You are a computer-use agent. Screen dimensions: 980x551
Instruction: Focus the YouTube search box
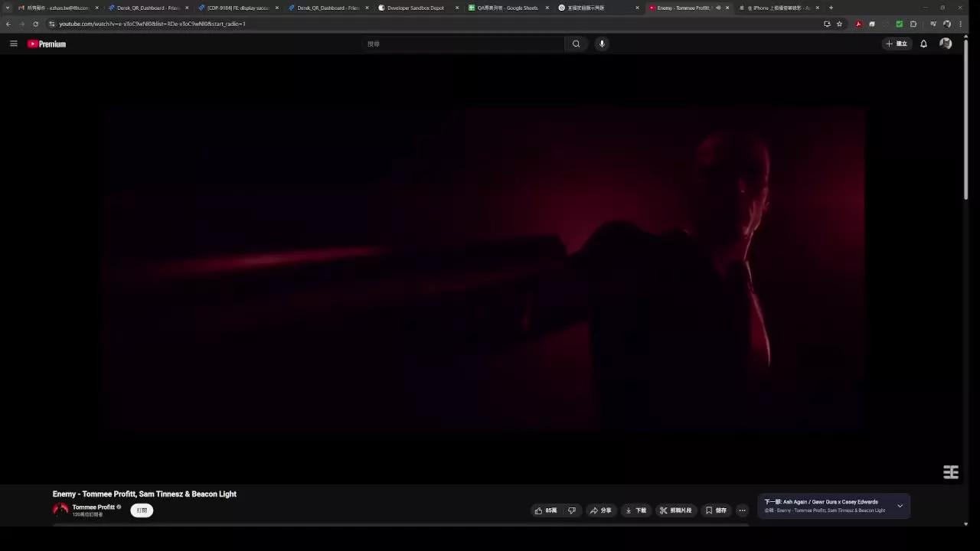pyautogui.click(x=463, y=44)
